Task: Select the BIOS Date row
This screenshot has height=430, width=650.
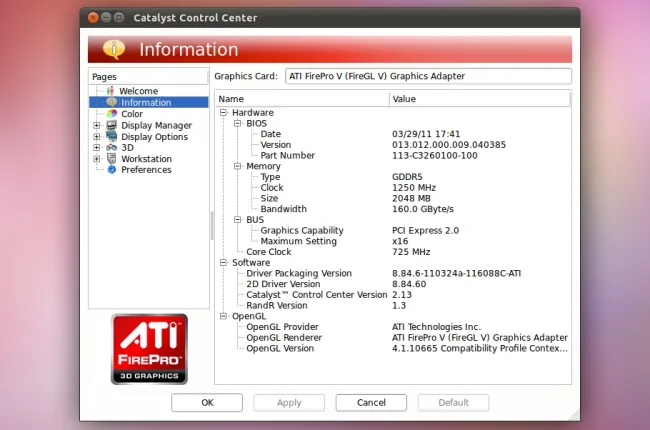Action: pos(393,134)
